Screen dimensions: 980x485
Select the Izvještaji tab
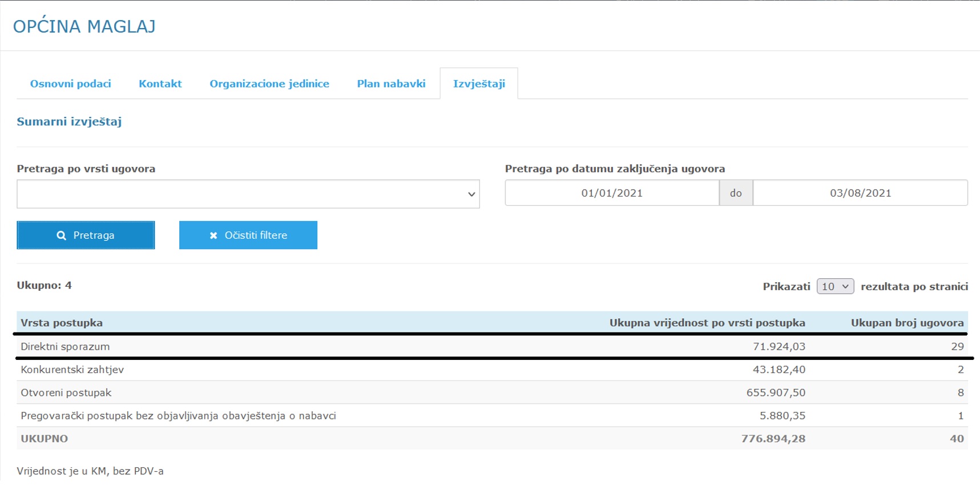point(479,84)
